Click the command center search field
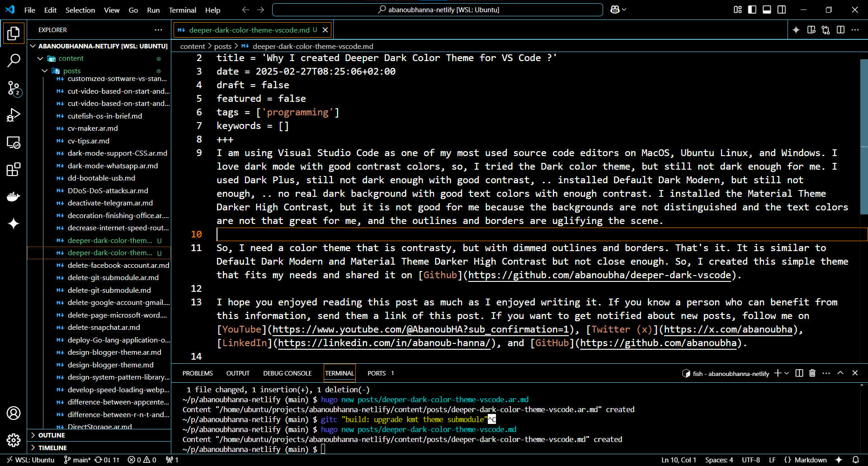Image resolution: width=868 pixels, height=466 pixels. pos(437,10)
